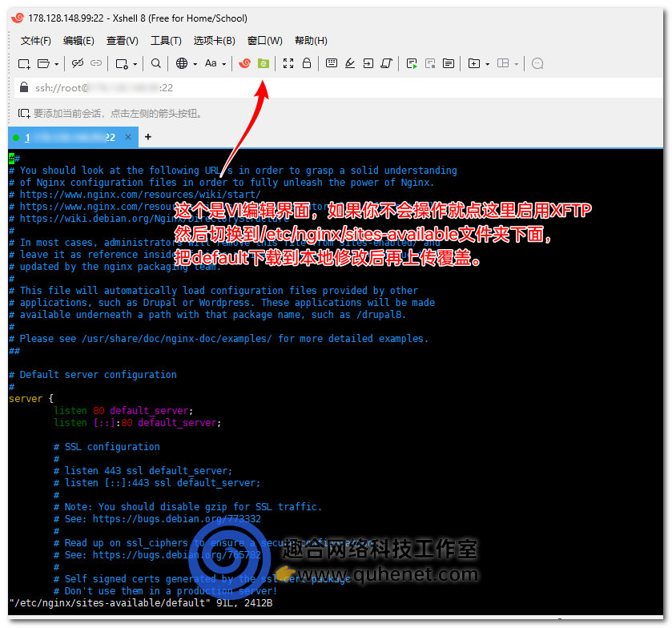Click the Start logging play icon
Screen dimensions: 672x628
412,64
